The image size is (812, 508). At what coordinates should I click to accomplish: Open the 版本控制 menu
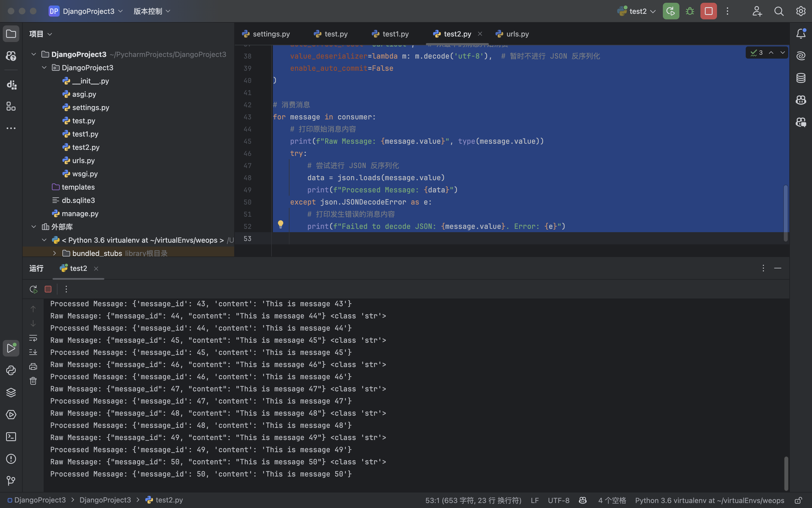[x=152, y=11]
